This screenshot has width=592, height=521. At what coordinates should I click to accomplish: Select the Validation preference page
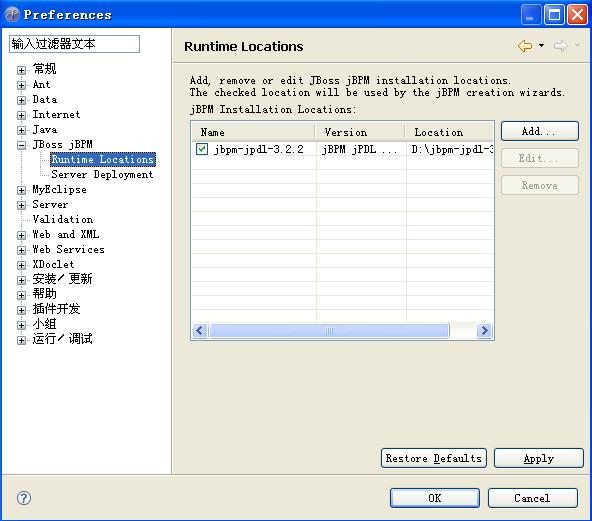pos(63,219)
